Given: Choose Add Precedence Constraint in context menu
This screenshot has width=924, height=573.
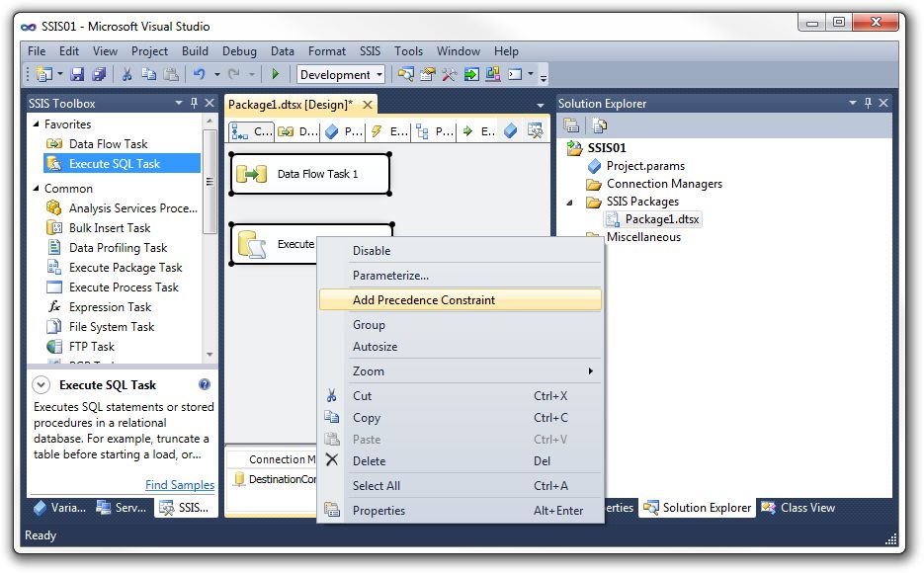Looking at the screenshot, I should pyautogui.click(x=461, y=299).
